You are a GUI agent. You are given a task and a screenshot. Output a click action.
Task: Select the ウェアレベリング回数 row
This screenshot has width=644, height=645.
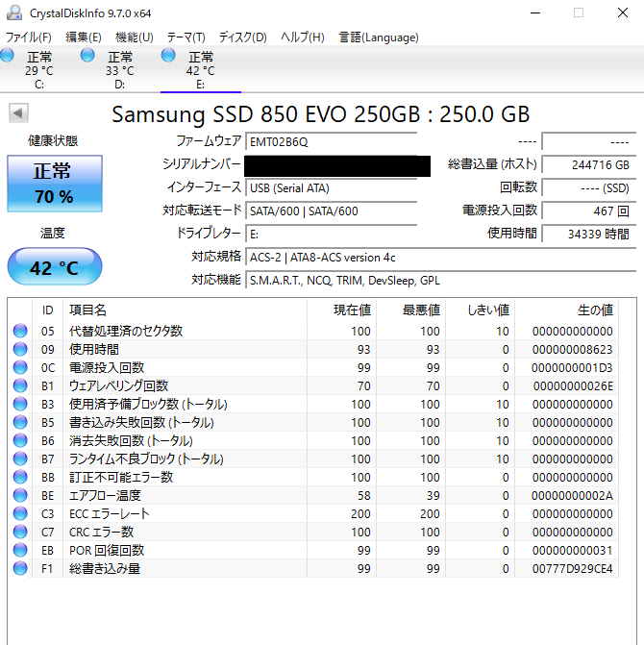coord(315,385)
